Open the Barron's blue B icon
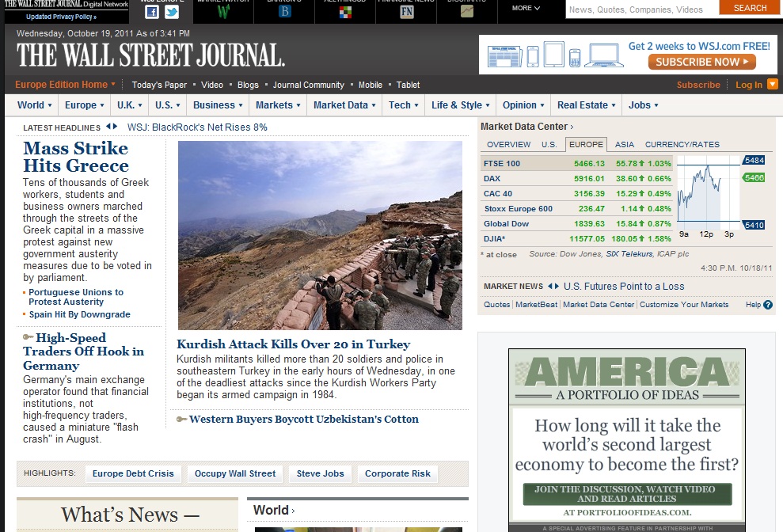This screenshot has height=532, width=783. coord(284,12)
